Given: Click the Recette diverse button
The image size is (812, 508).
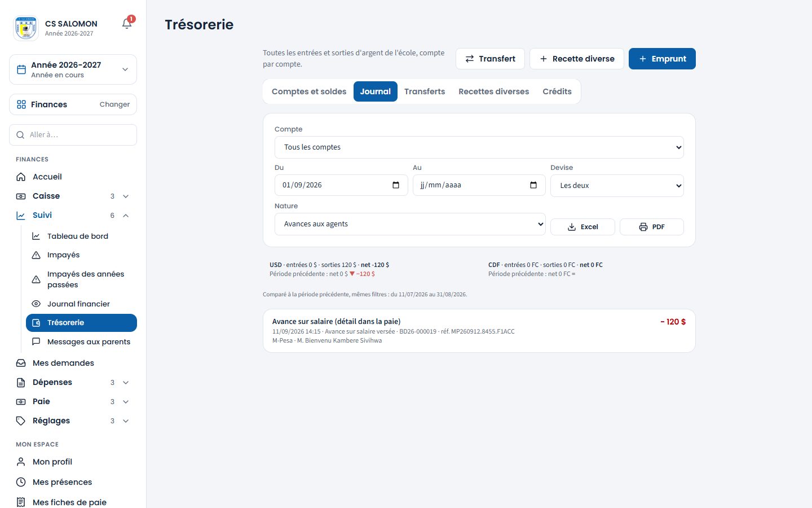Looking at the screenshot, I should pyautogui.click(x=577, y=59).
